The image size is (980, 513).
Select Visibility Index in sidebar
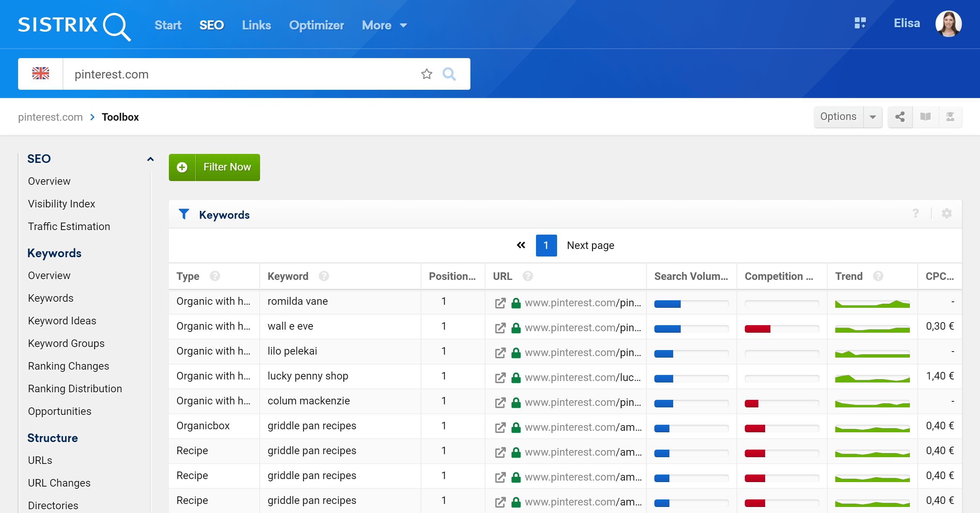[x=62, y=204]
